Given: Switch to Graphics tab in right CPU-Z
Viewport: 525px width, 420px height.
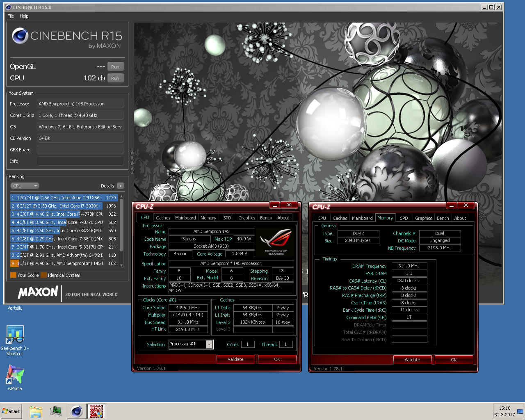Looking at the screenshot, I should 424,218.
